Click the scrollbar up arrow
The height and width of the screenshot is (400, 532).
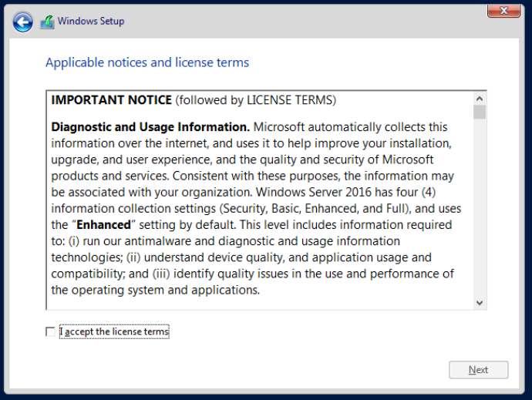point(479,99)
